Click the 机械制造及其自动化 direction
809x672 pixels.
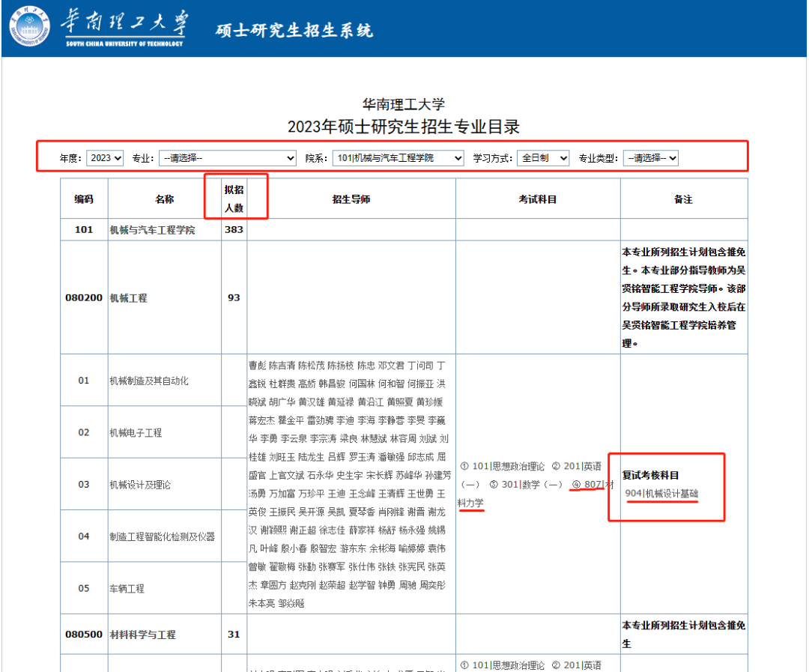pyautogui.click(x=149, y=381)
